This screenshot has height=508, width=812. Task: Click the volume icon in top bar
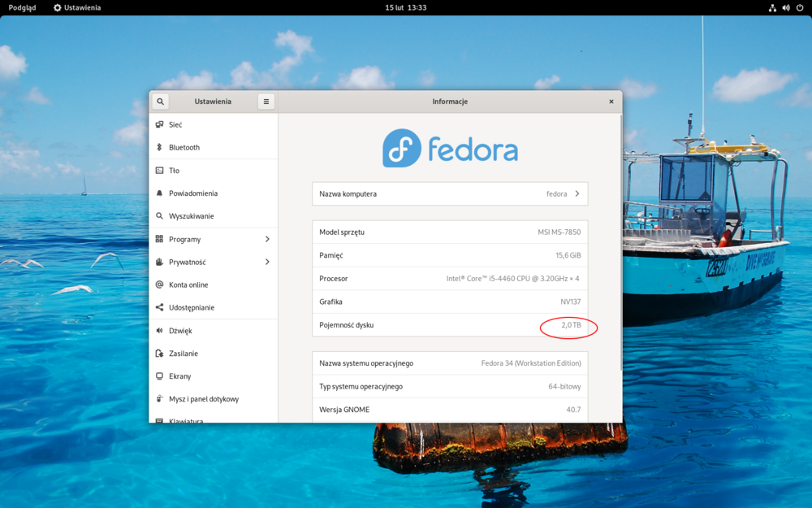coord(786,8)
